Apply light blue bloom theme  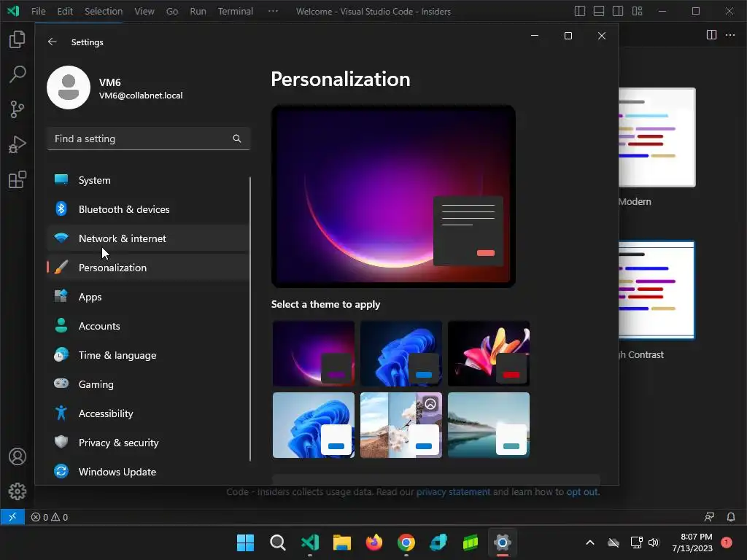point(314,425)
